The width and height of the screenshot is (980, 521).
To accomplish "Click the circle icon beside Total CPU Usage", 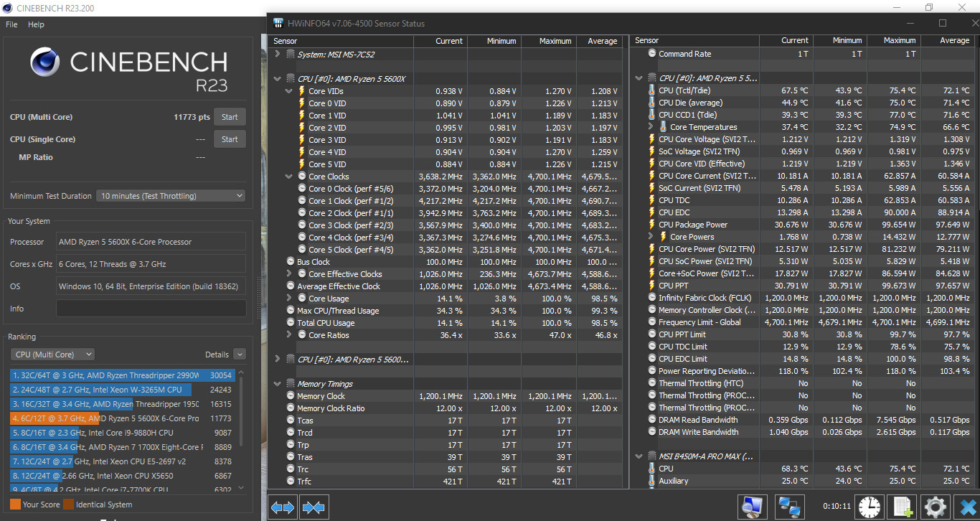I will point(291,323).
